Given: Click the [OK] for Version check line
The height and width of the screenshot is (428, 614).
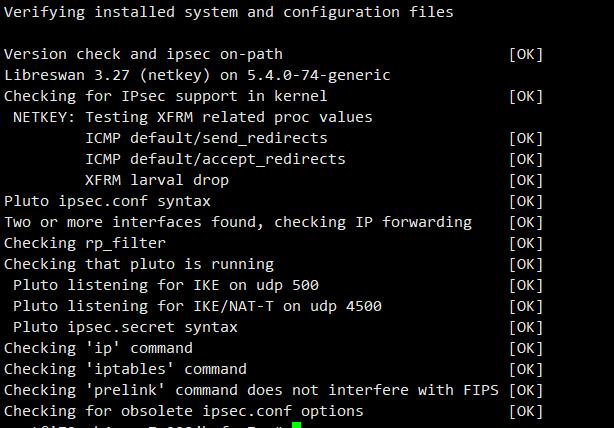Looking at the screenshot, I should 526,54.
